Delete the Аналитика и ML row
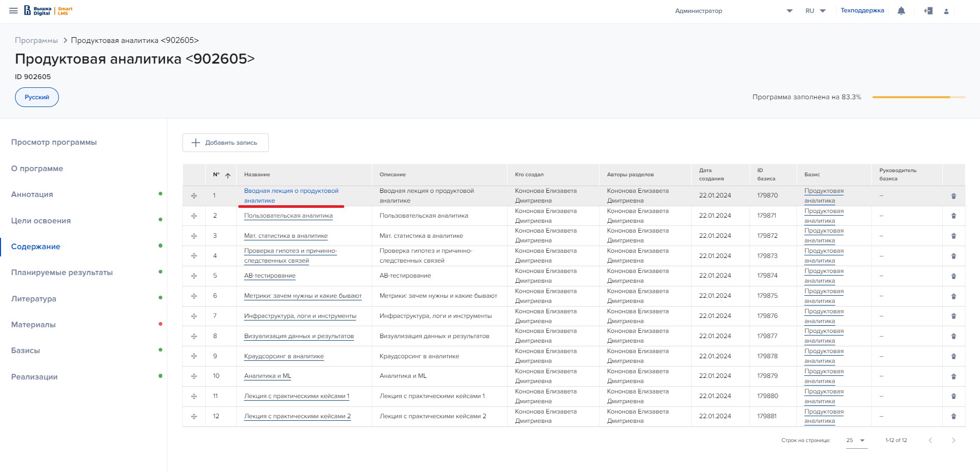Viewport: 980px width, 472px height. (x=953, y=376)
